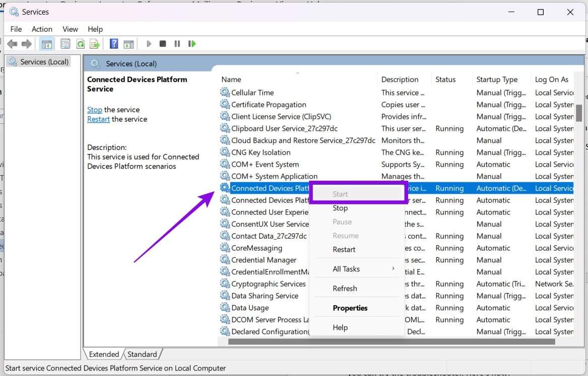Select the Contact Data_27c297dc service
Image resolution: width=588 pixels, height=376 pixels.
point(269,236)
